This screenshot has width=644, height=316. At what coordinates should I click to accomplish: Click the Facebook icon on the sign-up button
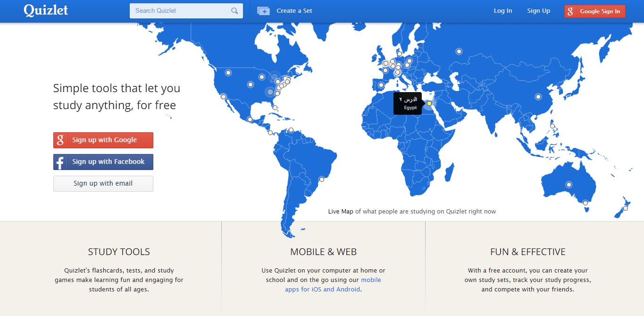tap(60, 162)
